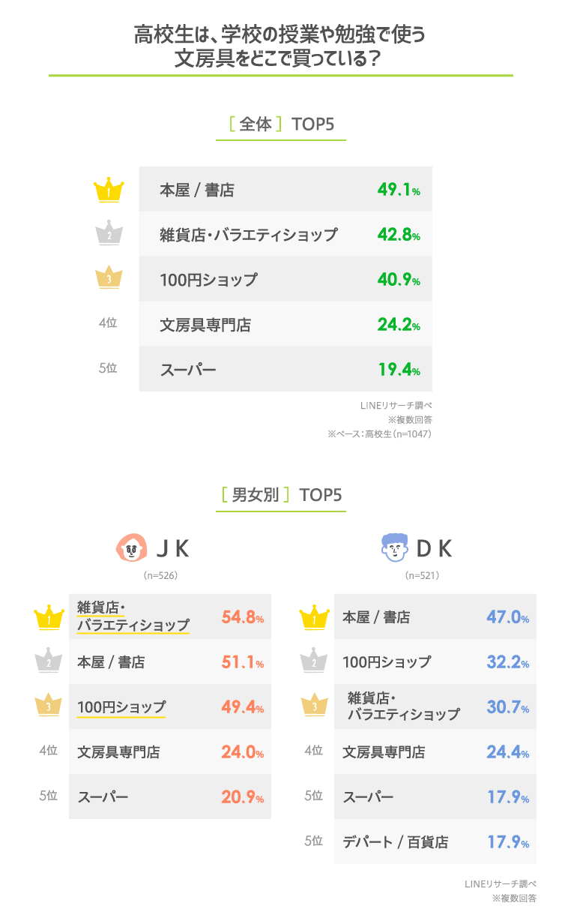
Task: Click the 49.1% value for 本屋 / 書店
Action: [x=398, y=190]
